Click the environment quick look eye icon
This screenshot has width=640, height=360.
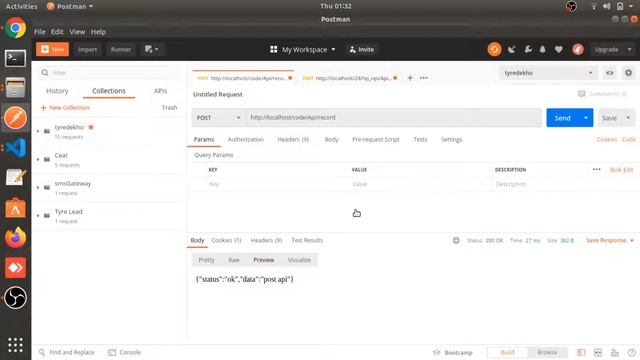coord(609,73)
